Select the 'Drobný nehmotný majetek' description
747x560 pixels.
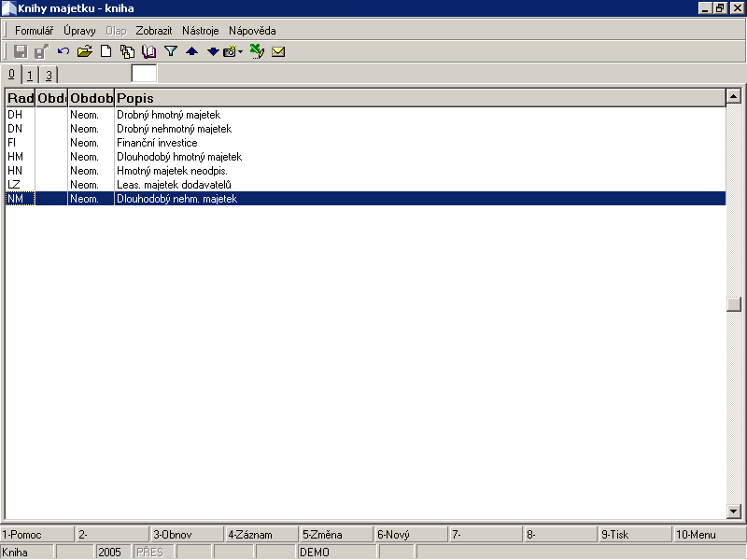(x=175, y=129)
